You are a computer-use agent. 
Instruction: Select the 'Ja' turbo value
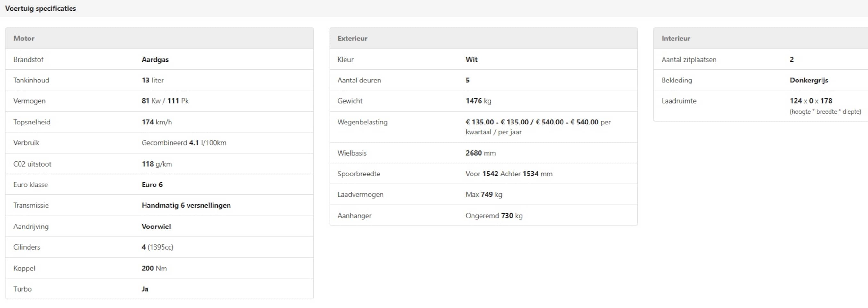tap(145, 289)
